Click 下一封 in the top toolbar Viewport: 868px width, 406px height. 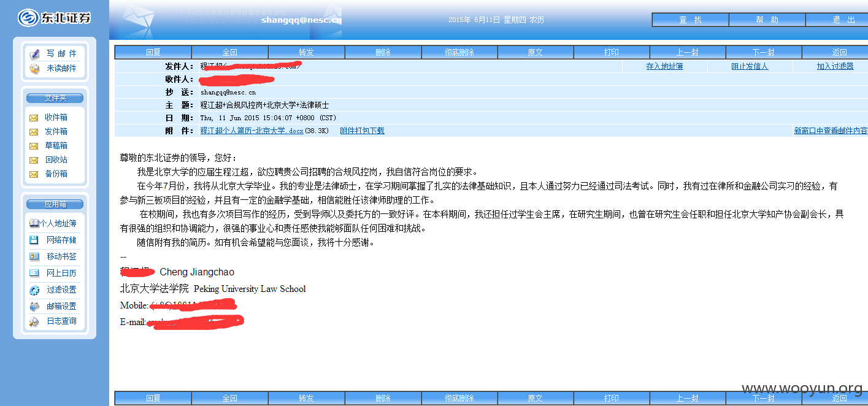tap(763, 52)
